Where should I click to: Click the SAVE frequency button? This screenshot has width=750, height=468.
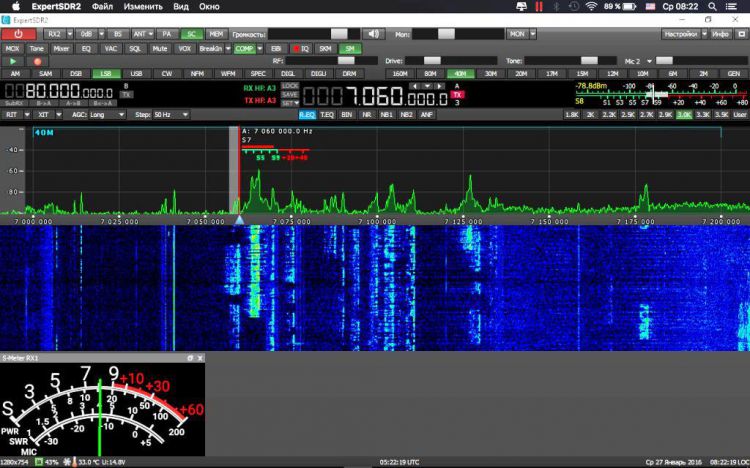(290, 94)
